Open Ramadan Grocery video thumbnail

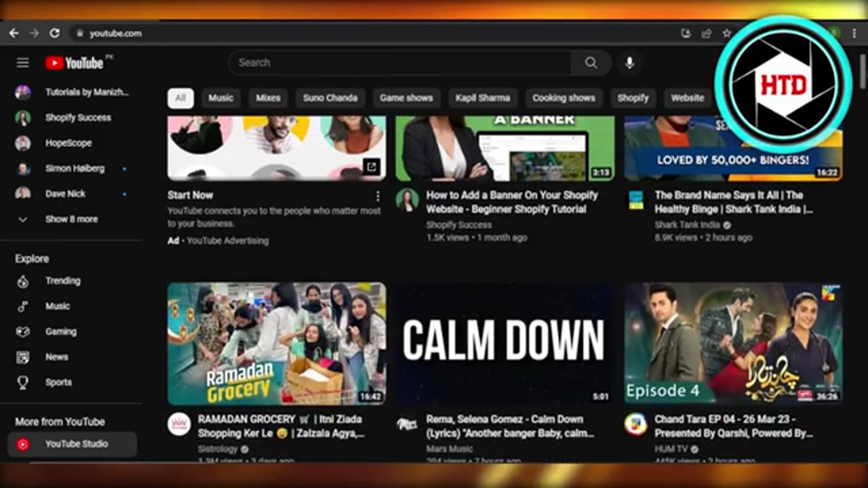[x=277, y=344]
